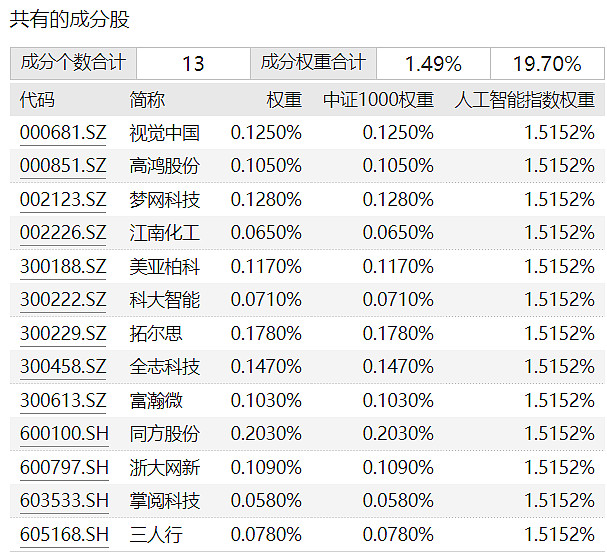Select 视觉中国 中证1000权重 value 0.1250%
607x557 pixels.
point(398,133)
